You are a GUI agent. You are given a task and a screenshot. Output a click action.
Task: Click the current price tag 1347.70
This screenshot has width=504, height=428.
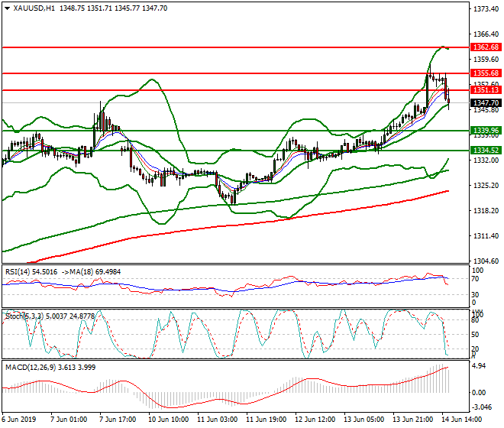click(x=486, y=103)
